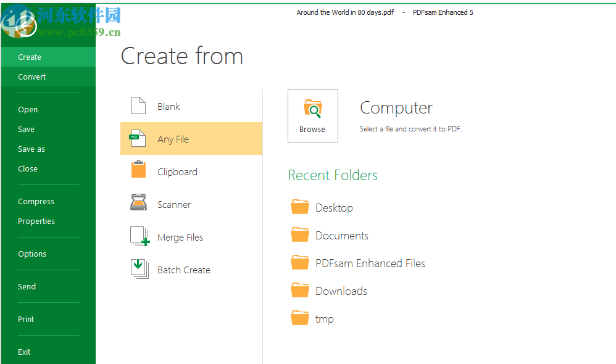Open the Downloads recent folder

point(341,291)
